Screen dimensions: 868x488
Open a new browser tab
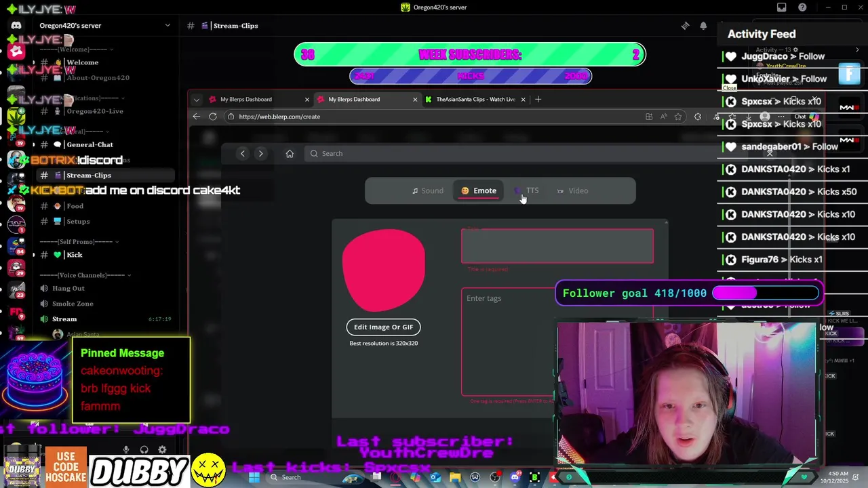pyautogui.click(x=538, y=100)
